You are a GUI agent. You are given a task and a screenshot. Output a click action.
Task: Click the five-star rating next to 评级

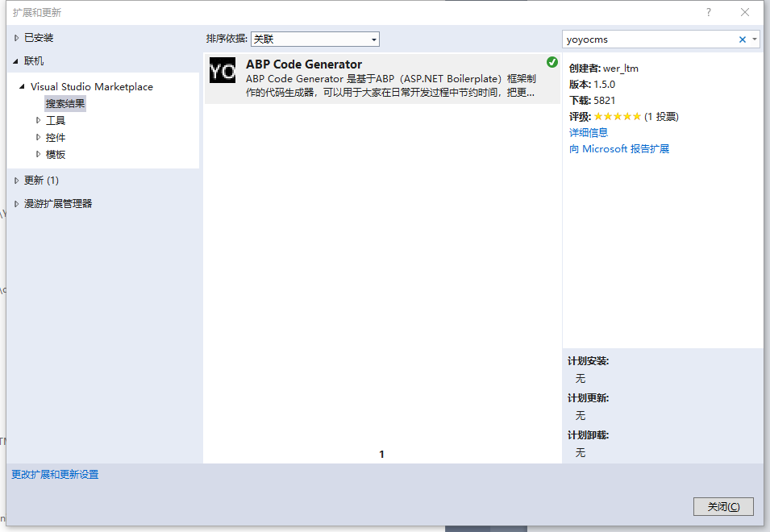pyautogui.click(x=618, y=116)
